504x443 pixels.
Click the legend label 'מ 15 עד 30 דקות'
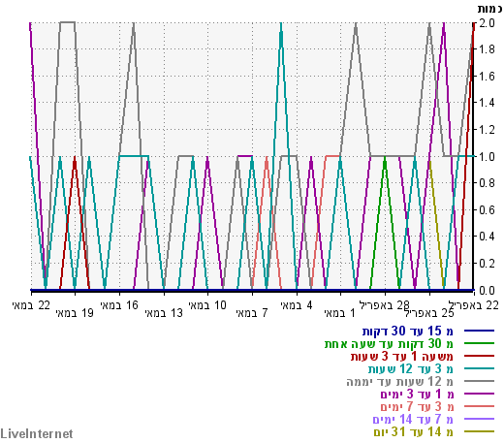click(x=408, y=331)
